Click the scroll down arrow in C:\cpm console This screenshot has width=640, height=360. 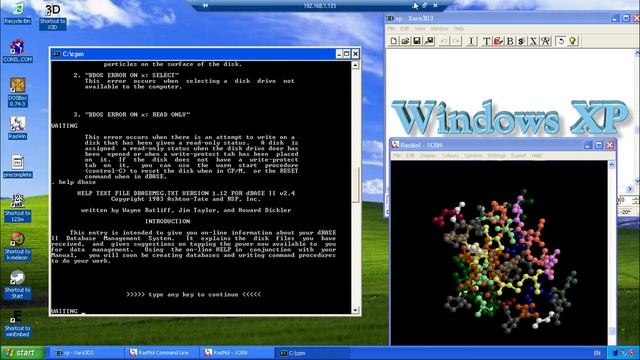tap(355, 310)
